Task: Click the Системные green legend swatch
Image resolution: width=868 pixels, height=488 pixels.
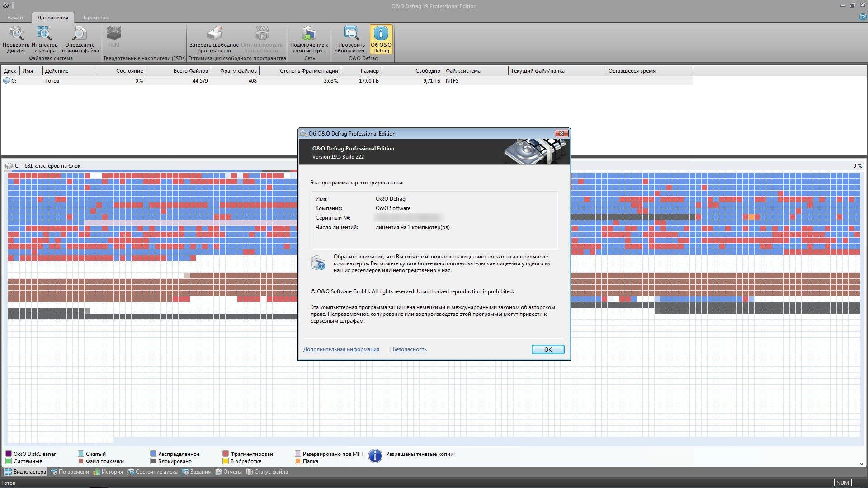Action: point(9,461)
